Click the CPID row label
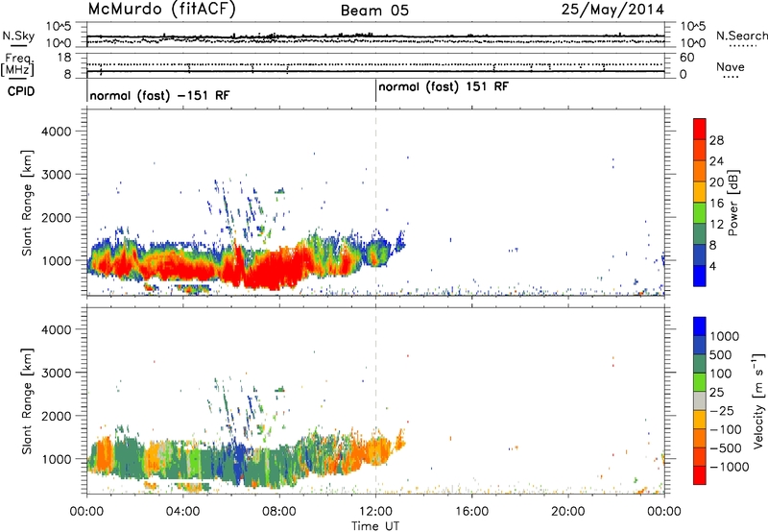Viewport: 768px width, 532px height. coord(21,91)
